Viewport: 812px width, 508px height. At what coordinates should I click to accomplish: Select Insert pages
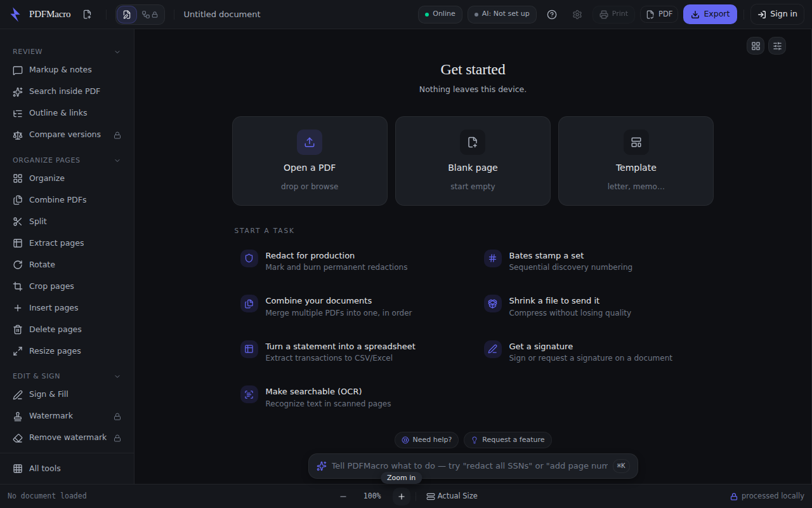[67, 308]
